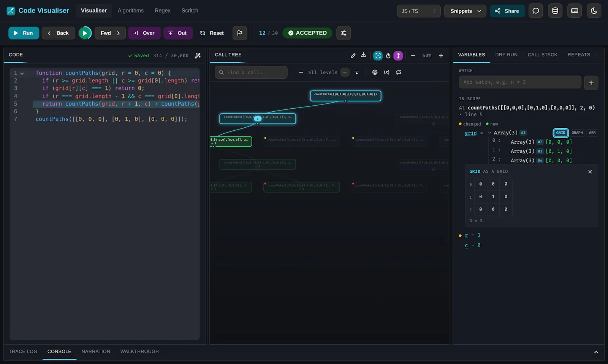Switch to the Algorithms tab
This screenshot has width=608, height=364.
(131, 11)
